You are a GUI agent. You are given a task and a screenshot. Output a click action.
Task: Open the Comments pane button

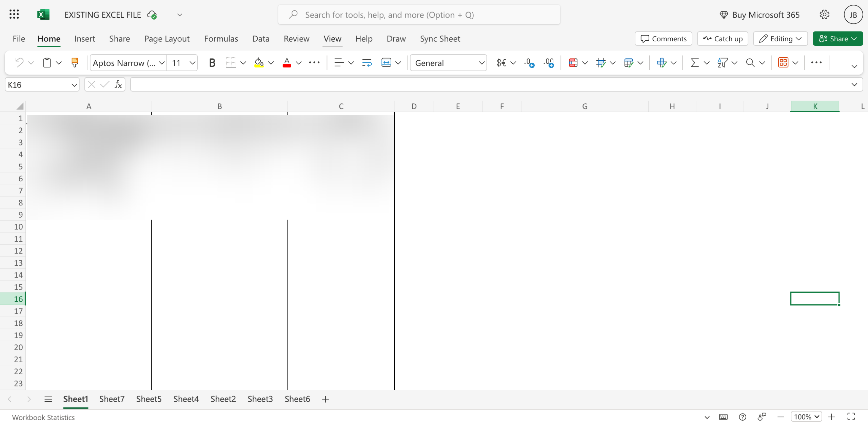coord(663,39)
